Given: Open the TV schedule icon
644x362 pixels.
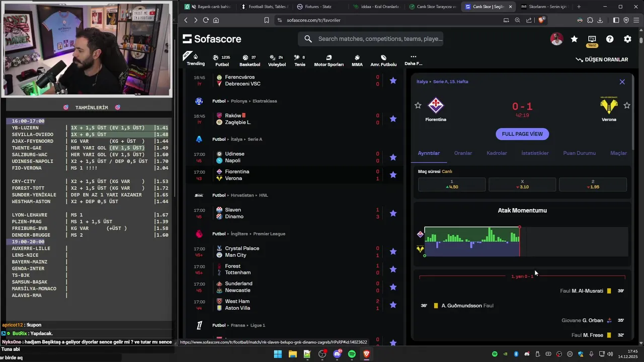Looking at the screenshot, I should (x=592, y=39).
